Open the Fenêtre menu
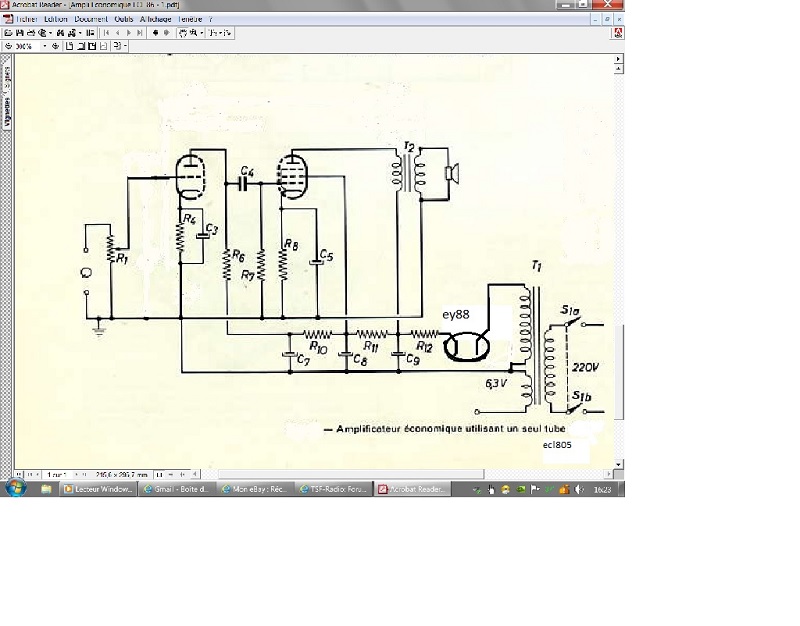Screen dimensions: 800x626 [190, 19]
